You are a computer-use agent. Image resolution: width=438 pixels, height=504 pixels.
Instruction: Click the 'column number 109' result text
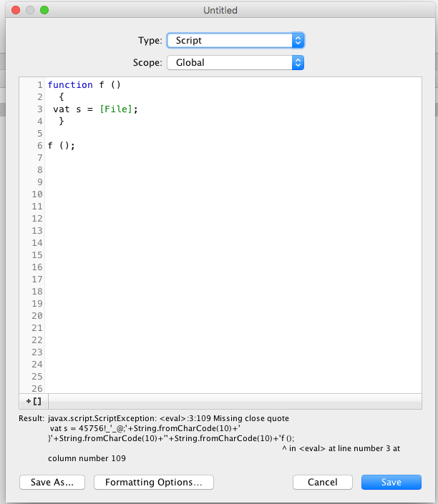point(87,458)
